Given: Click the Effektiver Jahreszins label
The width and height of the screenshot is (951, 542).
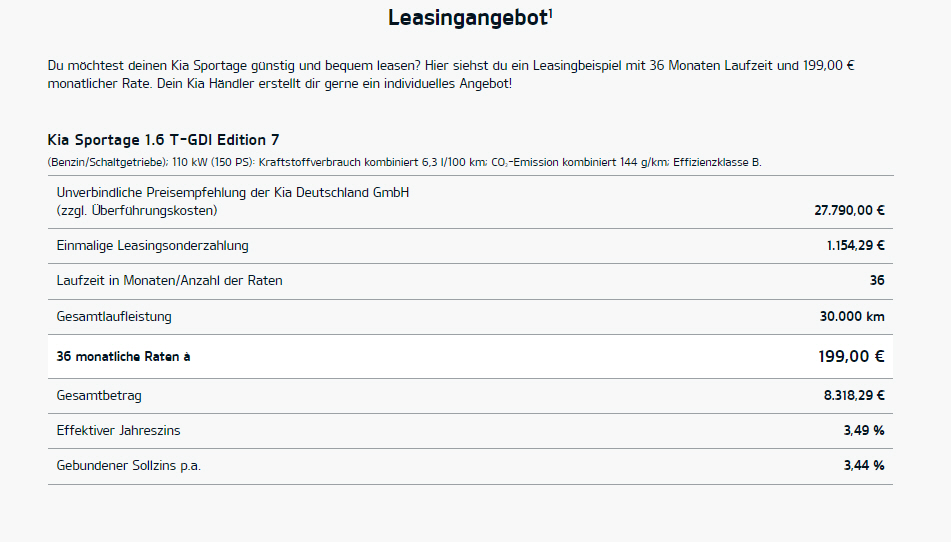Looking at the screenshot, I should point(118,430).
